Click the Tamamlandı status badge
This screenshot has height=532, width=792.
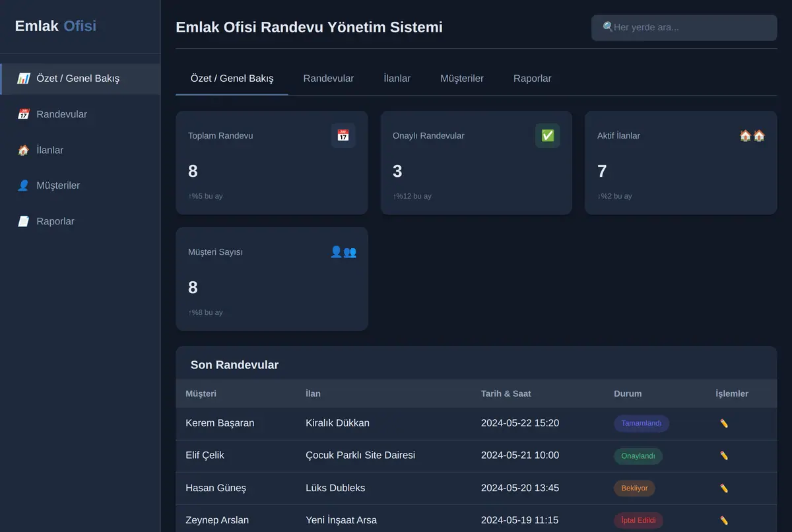(642, 424)
